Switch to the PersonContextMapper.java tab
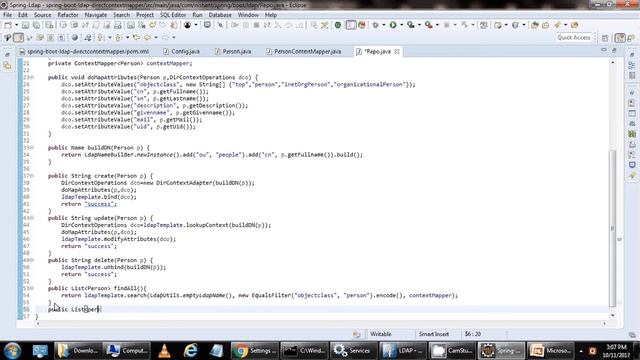The width and height of the screenshot is (640, 360). [304, 51]
